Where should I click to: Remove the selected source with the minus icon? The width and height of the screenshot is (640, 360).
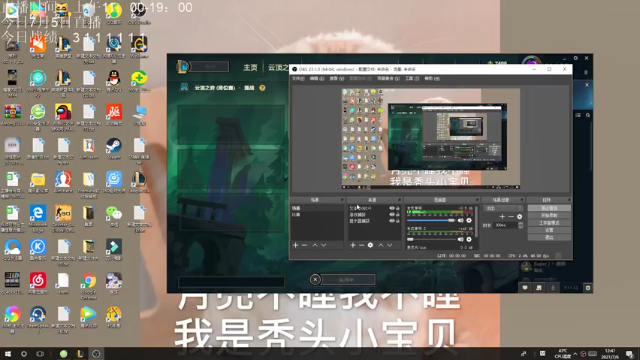click(x=362, y=245)
